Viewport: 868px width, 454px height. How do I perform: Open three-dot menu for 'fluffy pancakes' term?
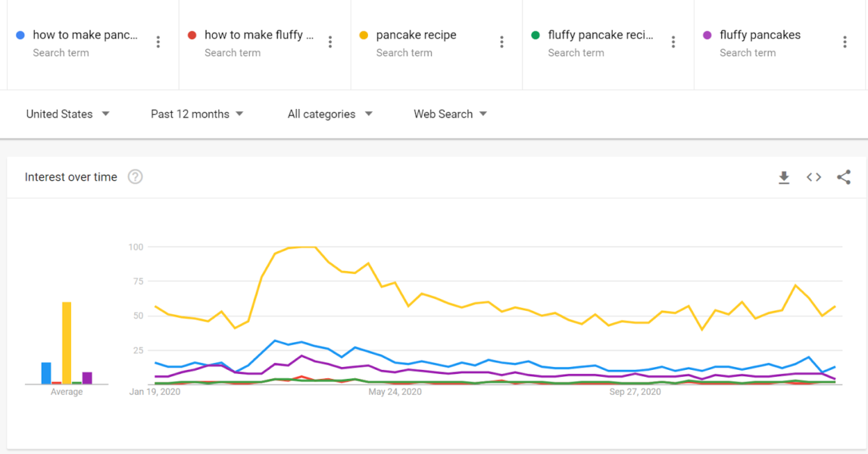845,42
